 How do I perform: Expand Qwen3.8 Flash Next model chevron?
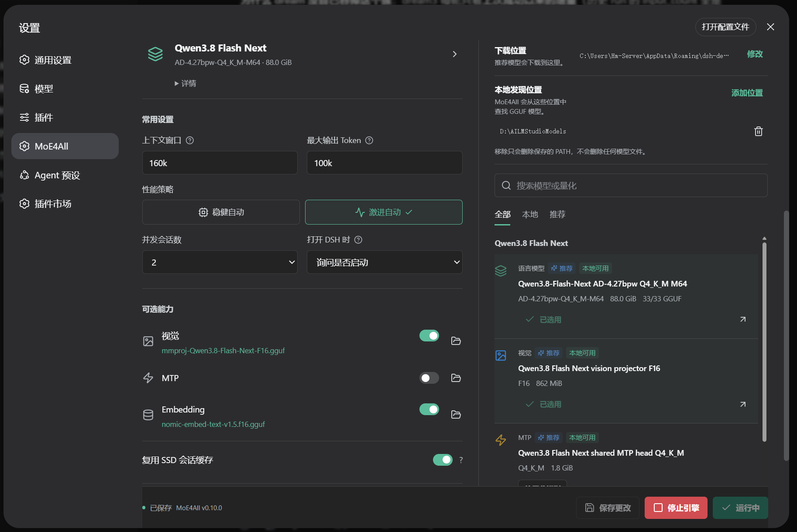pyautogui.click(x=455, y=54)
